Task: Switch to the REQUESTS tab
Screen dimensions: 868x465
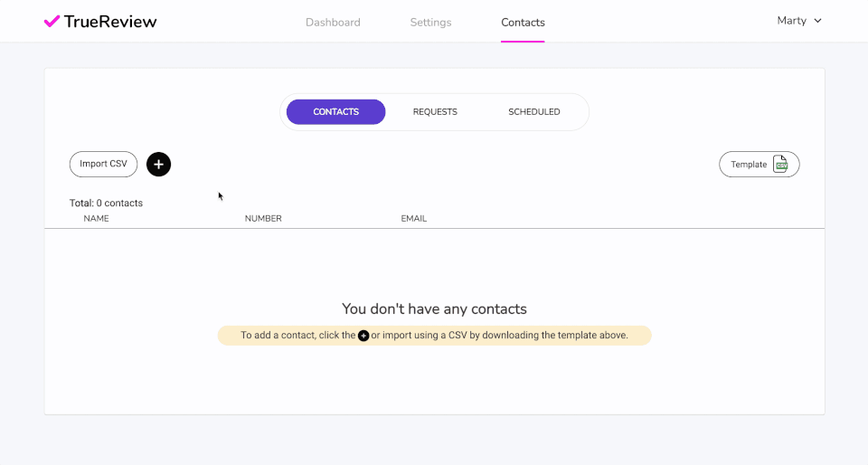Action: (x=435, y=112)
